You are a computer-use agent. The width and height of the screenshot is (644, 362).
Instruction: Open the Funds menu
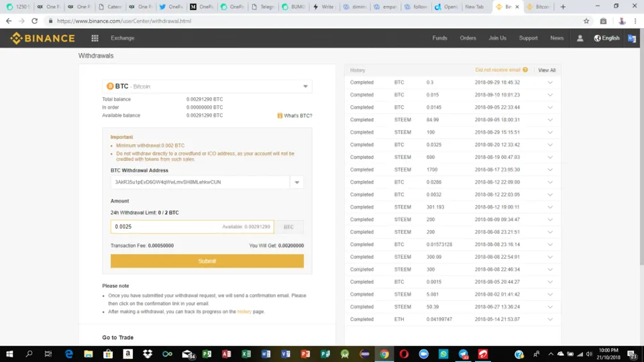coord(439,38)
